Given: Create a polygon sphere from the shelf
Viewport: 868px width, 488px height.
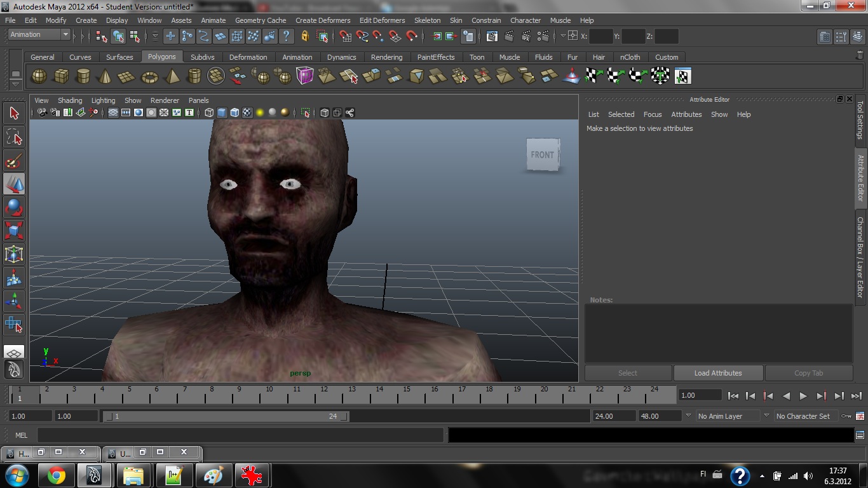Looking at the screenshot, I should [x=39, y=76].
